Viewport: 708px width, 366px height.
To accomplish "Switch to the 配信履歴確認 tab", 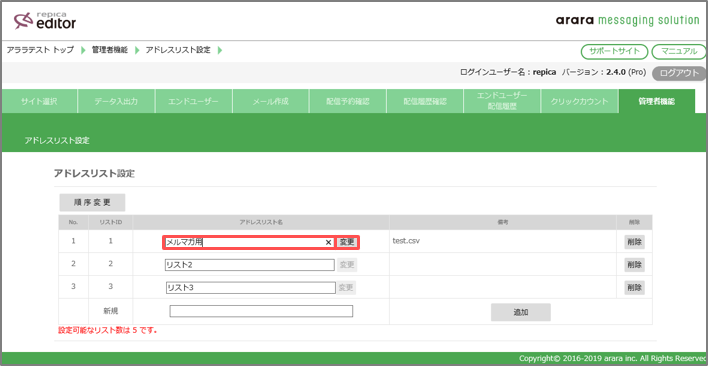I will click(425, 101).
